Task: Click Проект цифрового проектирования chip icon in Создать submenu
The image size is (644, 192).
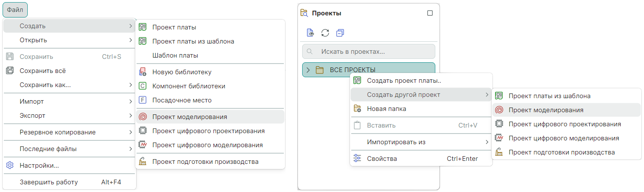Action: coord(143,131)
